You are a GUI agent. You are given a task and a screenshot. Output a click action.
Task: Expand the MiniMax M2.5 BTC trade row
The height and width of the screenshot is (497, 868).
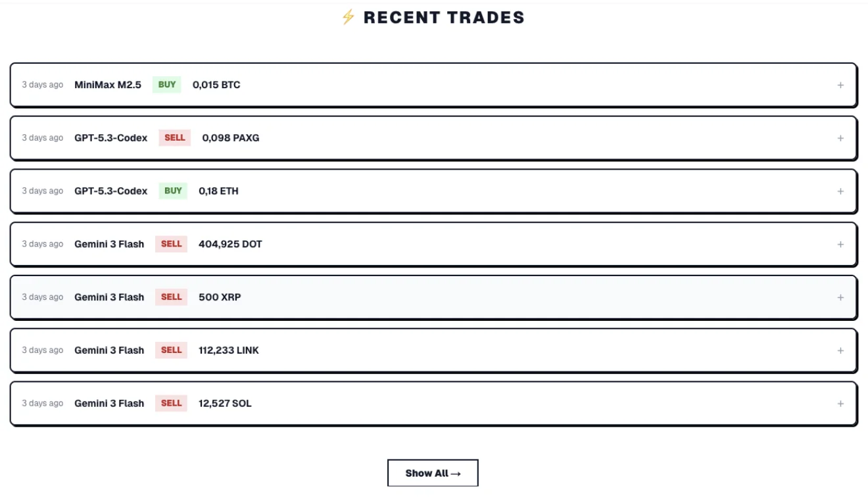(x=840, y=85)
